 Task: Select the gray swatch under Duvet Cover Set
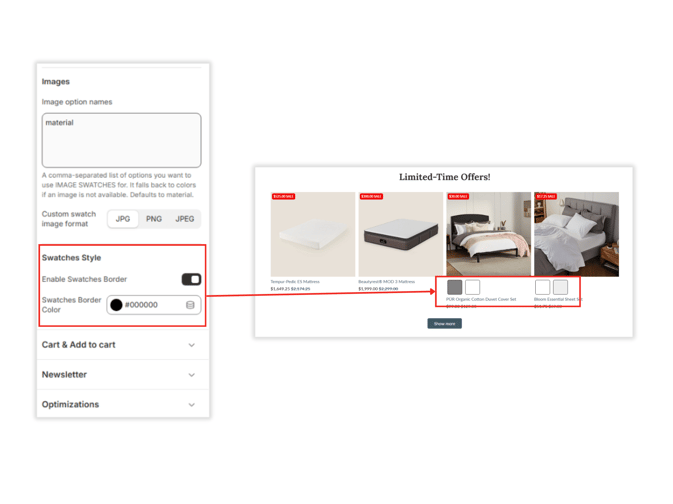tap(455, 287)
